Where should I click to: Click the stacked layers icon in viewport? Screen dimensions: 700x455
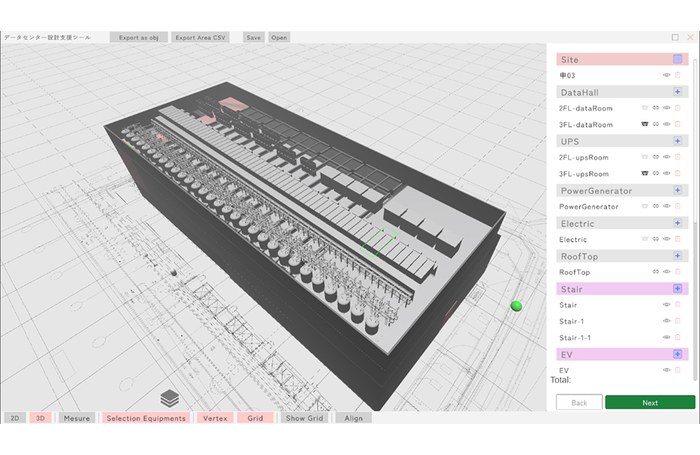(x=170, y=398)
